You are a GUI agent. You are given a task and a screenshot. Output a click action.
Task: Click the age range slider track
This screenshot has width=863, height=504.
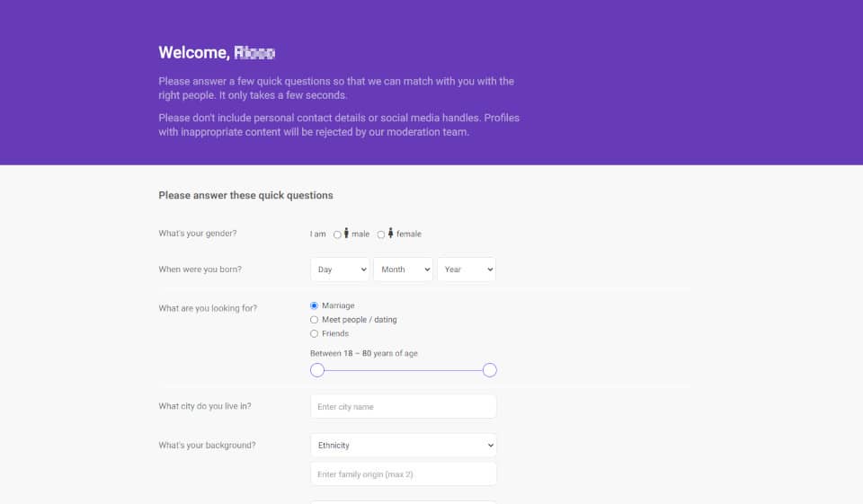coord(404,370)
